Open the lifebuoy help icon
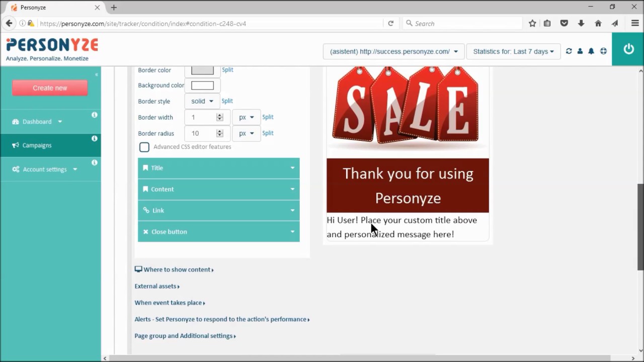Image resolution: width=644 pixels, height=362 pixels. pos(603,51)
